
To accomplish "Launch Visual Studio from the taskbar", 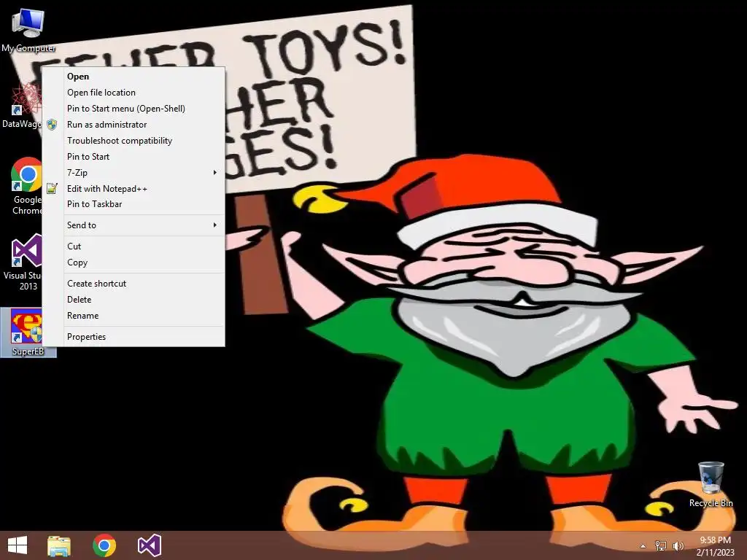I will click(x=149, y=545).
